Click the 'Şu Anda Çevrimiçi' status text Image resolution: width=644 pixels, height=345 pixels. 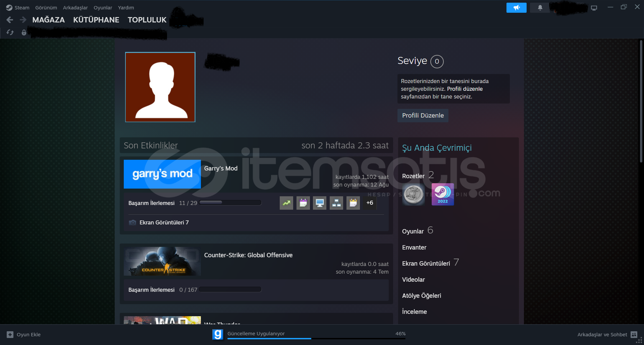click(437, 148)
